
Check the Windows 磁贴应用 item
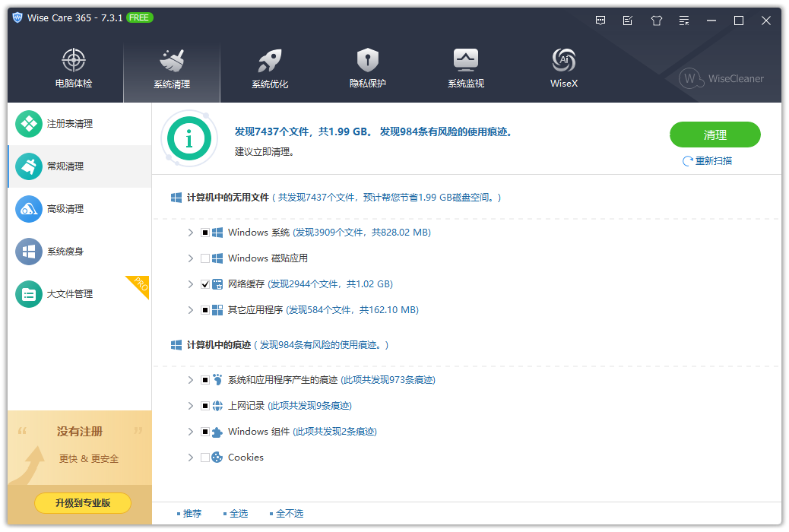click(x=206, y=258)
